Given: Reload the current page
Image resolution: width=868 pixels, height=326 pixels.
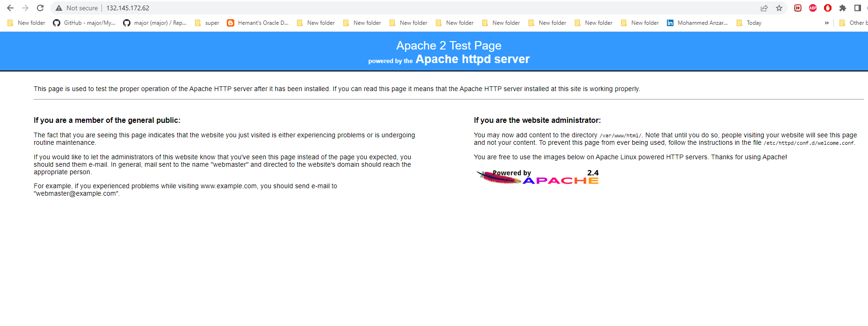Looking at the screenshot, I should pyautogui.click(x=40, y=8).
